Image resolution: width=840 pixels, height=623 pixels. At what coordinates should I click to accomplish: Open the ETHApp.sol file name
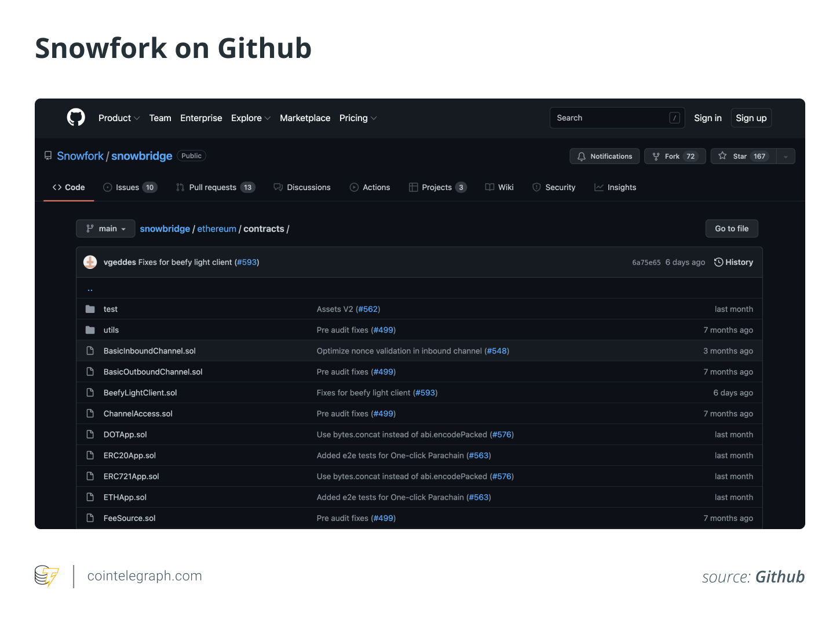pyautogui.click(x=125, y=497)
